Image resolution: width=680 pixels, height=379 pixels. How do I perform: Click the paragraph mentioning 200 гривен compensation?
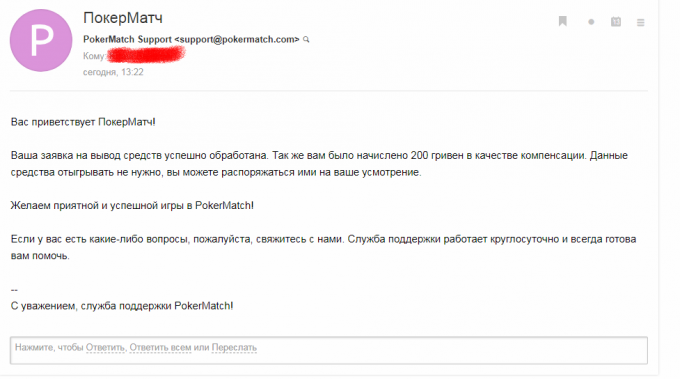click(319, 164)
